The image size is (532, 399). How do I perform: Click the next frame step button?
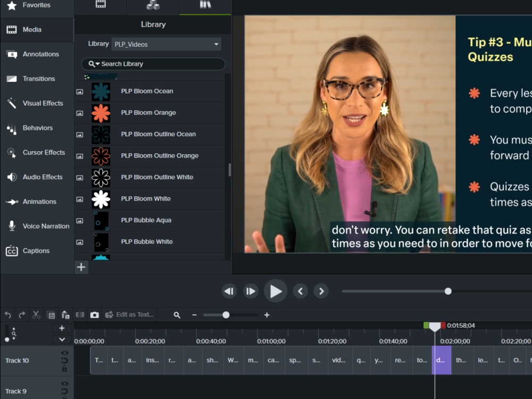point(251,291)
